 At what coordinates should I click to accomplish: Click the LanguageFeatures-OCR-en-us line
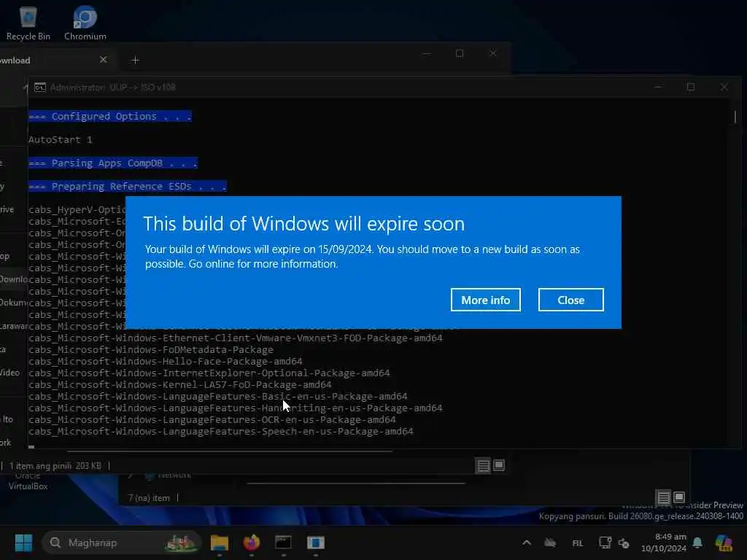tap(212, 419)
